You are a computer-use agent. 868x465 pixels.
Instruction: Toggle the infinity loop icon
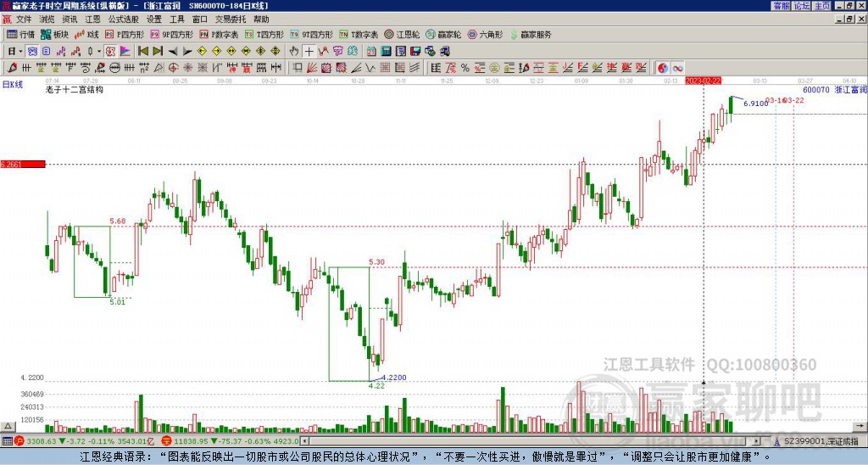coord(678,68)
